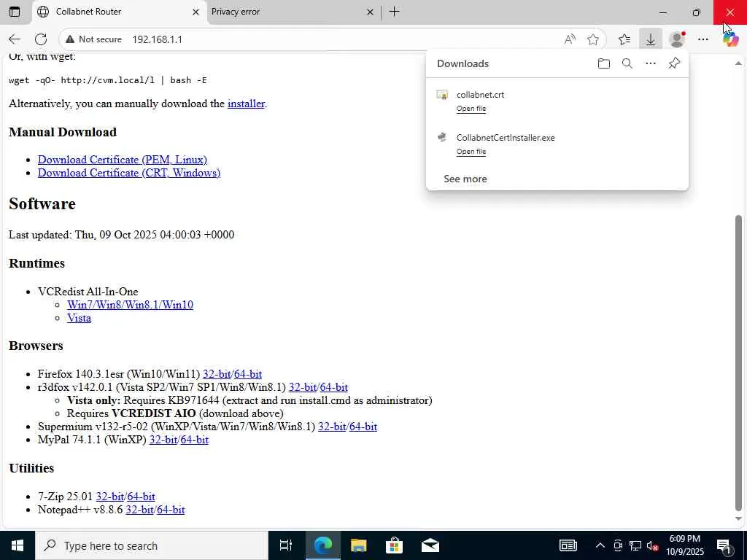Image resolution: width=747 pixels, height=560 pixels.
Task: Add this page to favorites star
Action: pyautogui.click(x=592, y=39)
